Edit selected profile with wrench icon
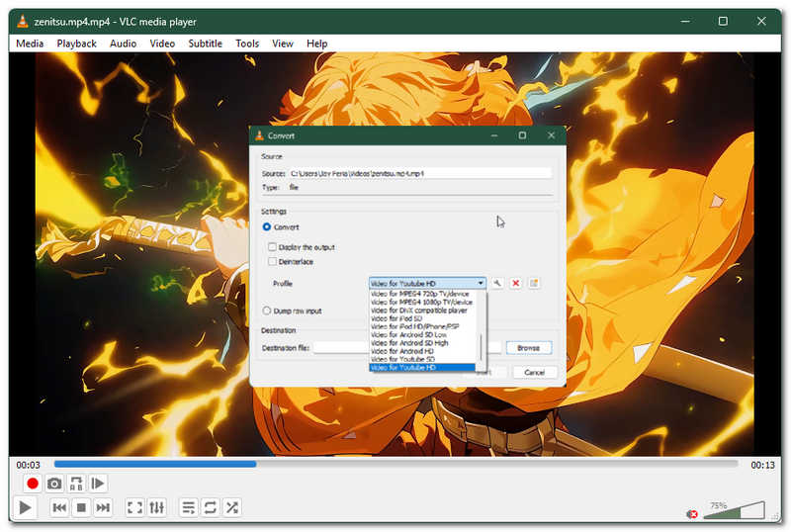Screen dimensions: 791x532 click(497, 283)
